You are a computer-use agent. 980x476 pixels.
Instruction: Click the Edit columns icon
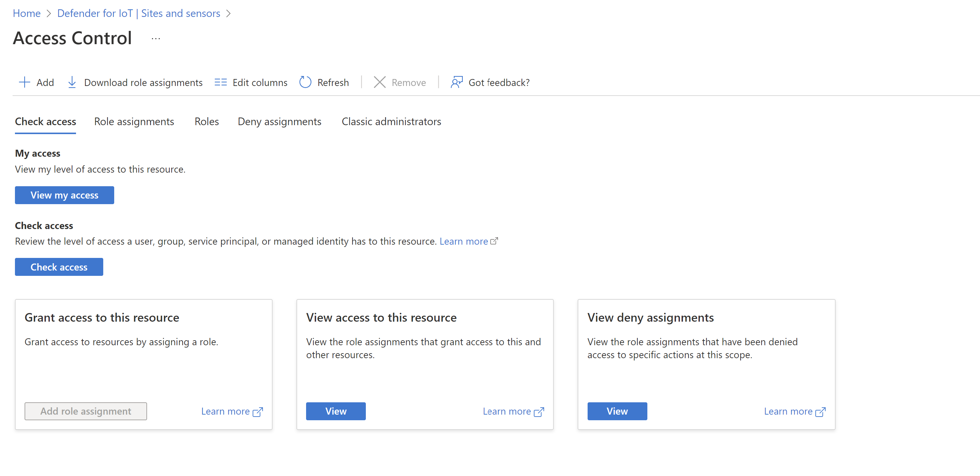[220, 82]
